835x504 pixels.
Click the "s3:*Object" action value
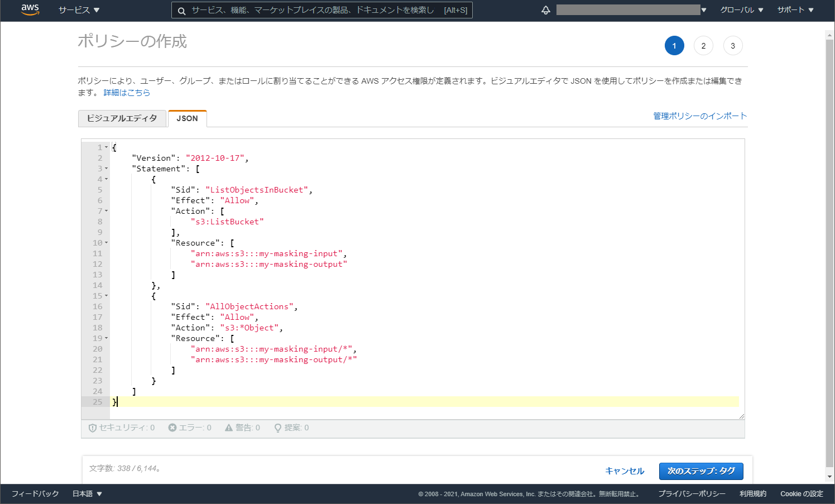click(249, 328)
